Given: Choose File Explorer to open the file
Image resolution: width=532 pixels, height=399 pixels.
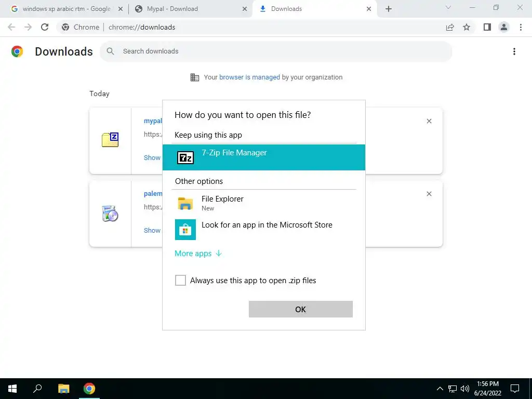Looking at the screenshot, I should pyautogui.click(x=263, y=203).
